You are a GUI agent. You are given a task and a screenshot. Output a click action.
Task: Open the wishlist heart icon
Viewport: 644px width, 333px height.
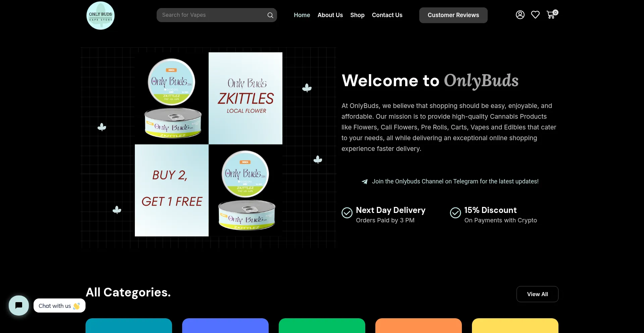pyautogui.click(x=535, y=15)
